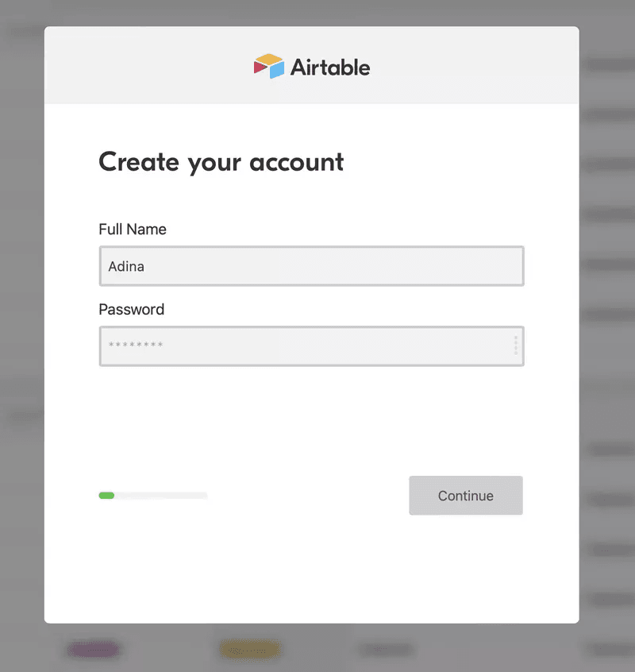Click the Password label
The height and width of the screenshot is (672, 635).
[131, 310]
